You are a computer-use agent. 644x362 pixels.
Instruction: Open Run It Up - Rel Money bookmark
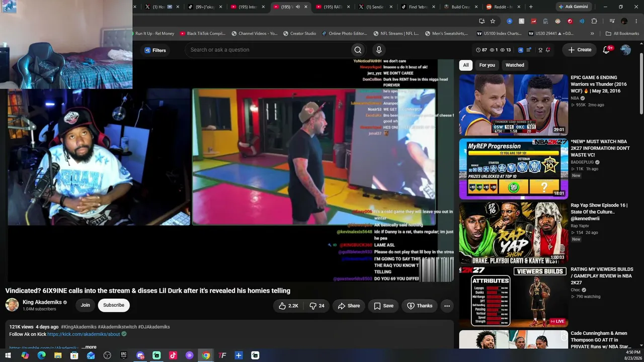[x=154, y=34]
